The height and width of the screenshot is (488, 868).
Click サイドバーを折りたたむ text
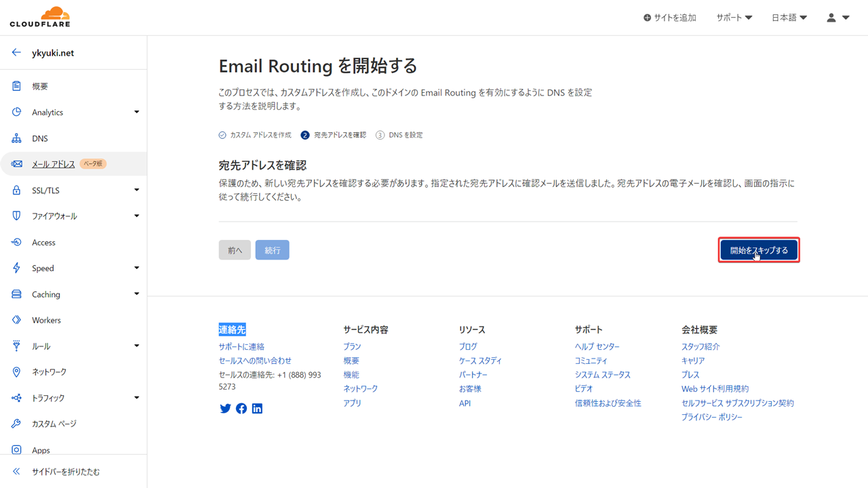(66, 472)
